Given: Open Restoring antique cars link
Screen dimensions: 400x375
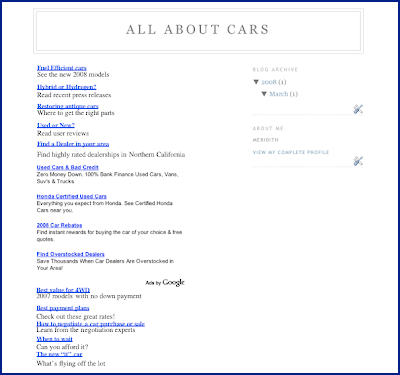Looking at the screenshot, I should click(68, 106).
